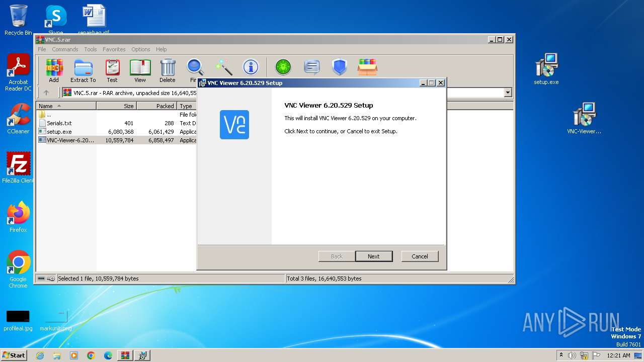The image size is (644, 362).
Task: Click the Recycle Bin desktop icon
Action: click(18, 20)
